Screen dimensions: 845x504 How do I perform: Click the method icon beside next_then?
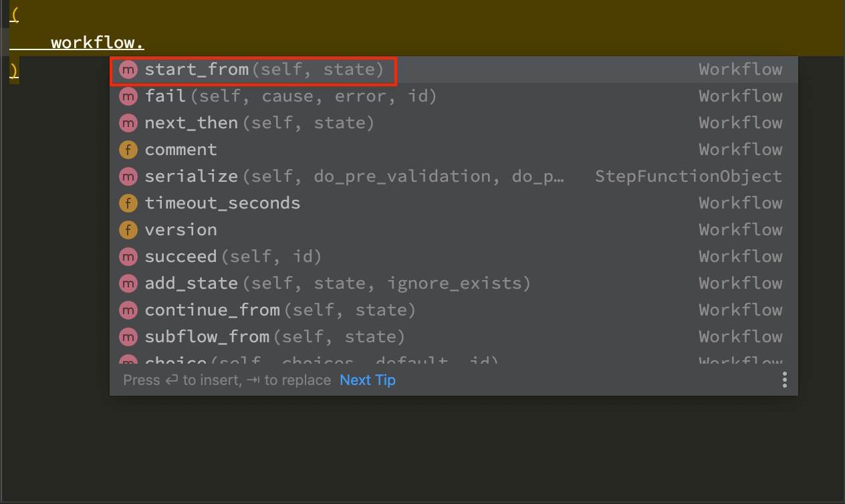coord(128,123)
